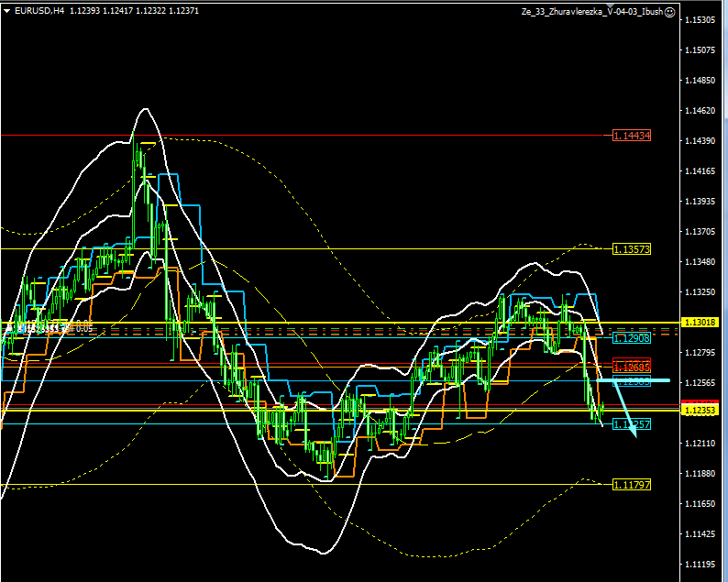Click the 1.11195 value on price scale
This screenshot has width=728, height=582.
click(700, 565)
